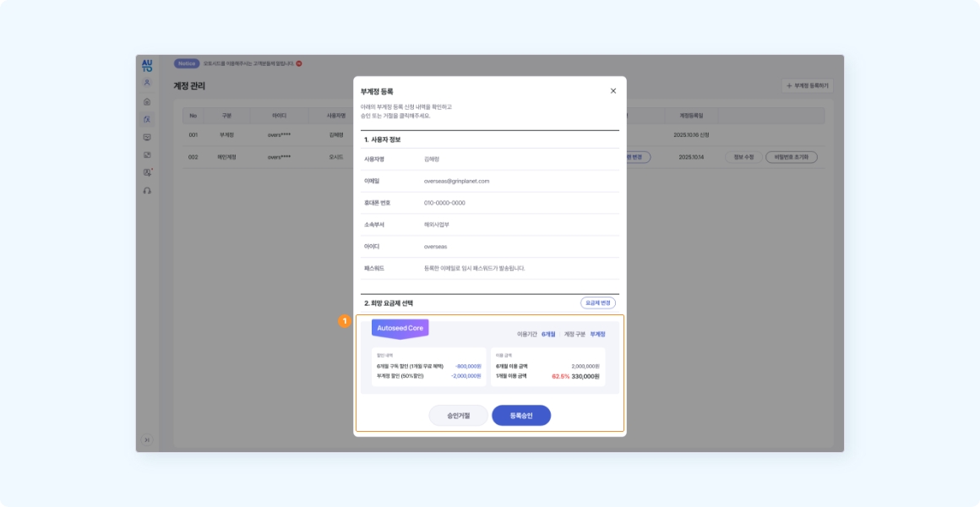Select the account management sidebar icon

coord(147,119)
